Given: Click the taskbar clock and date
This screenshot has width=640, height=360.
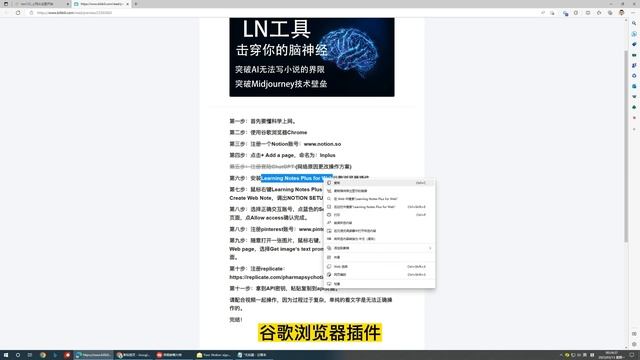Looking at the screenshot, I should click(612, 355).
